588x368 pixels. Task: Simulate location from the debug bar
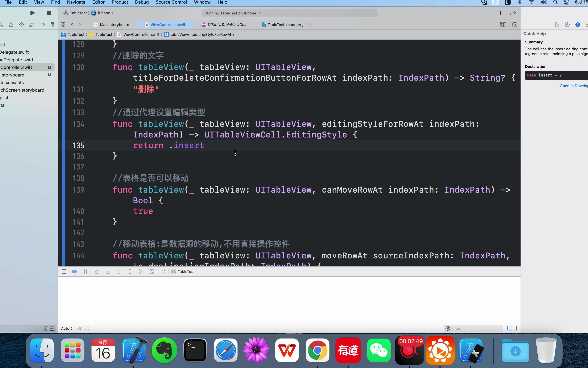pyautogui.click(x=163, y=271)
